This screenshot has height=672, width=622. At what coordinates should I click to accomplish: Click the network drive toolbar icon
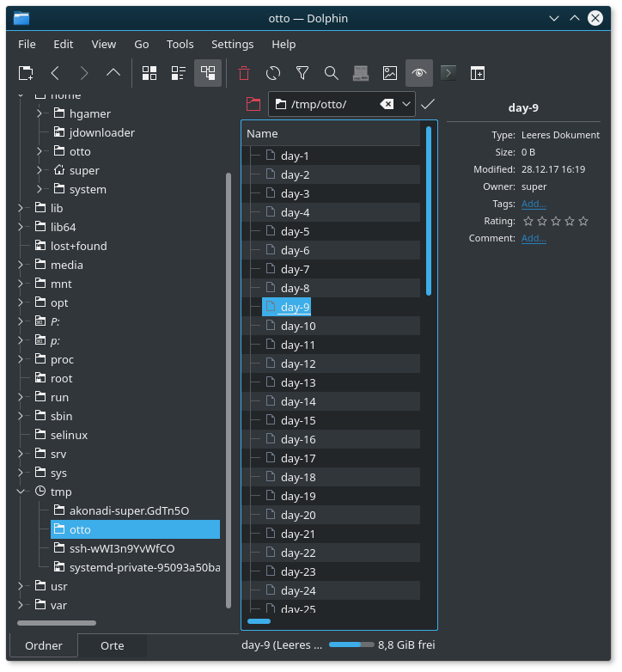click(361, 73)
